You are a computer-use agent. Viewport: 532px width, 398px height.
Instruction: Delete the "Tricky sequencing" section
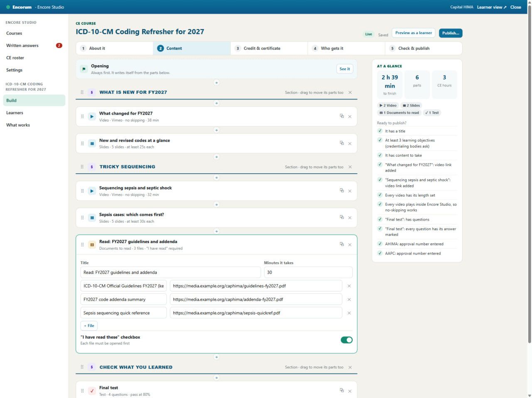click(x=350, y=167)
